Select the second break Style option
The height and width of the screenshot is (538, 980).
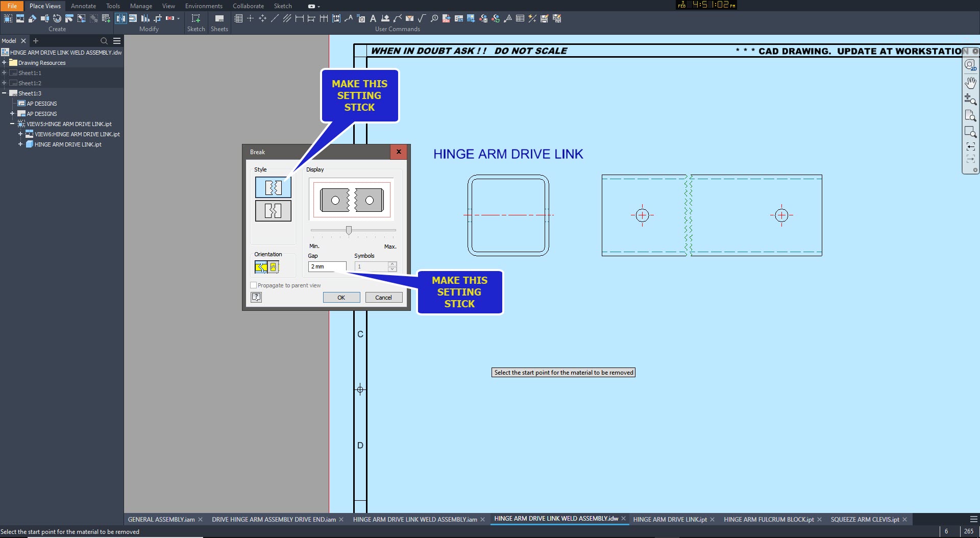point(273,210)
